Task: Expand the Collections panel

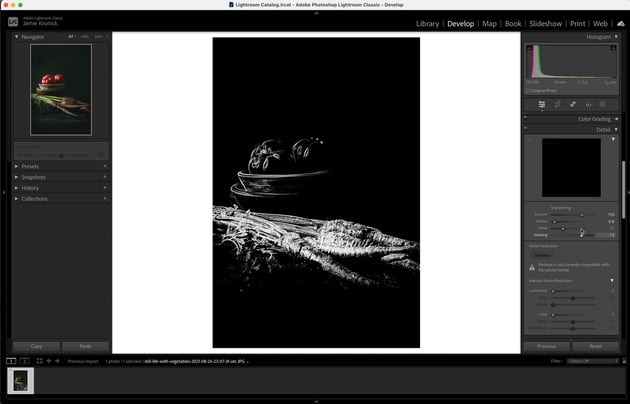Action: pyautogui.click(x=16, y=198)
